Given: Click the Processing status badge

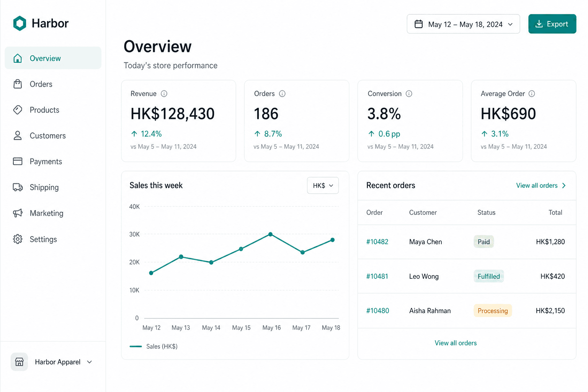Looking at the screenshot, I should click(x=493, y=311).
